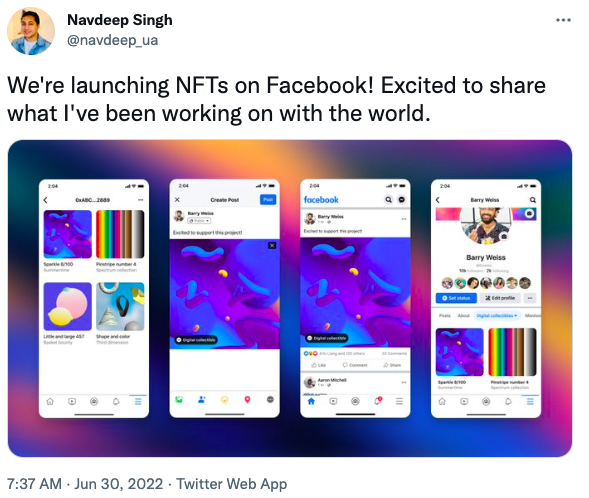The image size is (589, 498).
Task: Click the blue Post button
Action: coord(268,199)
